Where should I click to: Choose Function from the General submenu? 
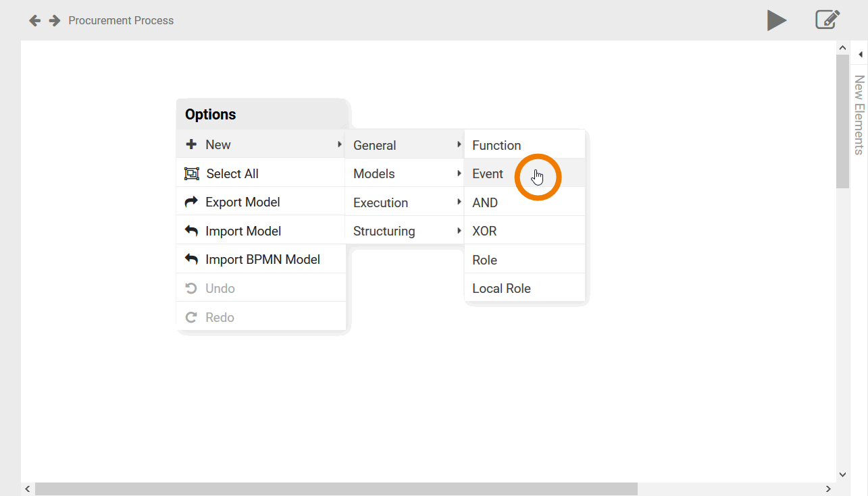(x=496, y=145)
